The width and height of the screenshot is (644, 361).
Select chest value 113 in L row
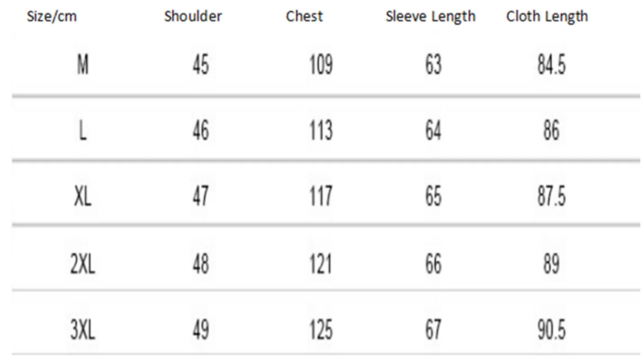[x=321, y=131]
